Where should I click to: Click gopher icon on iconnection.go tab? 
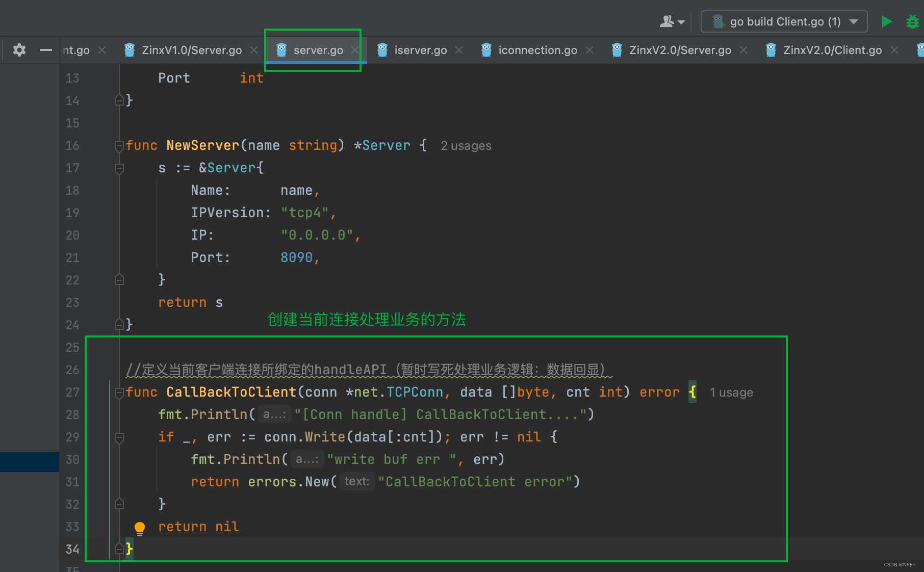point(486,50)
